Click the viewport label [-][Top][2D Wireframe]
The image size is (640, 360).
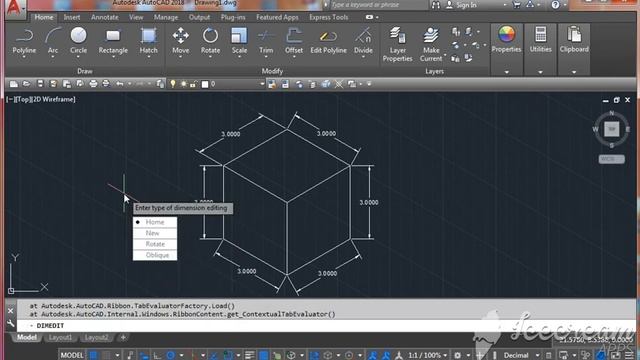click(x=41, y=99)
